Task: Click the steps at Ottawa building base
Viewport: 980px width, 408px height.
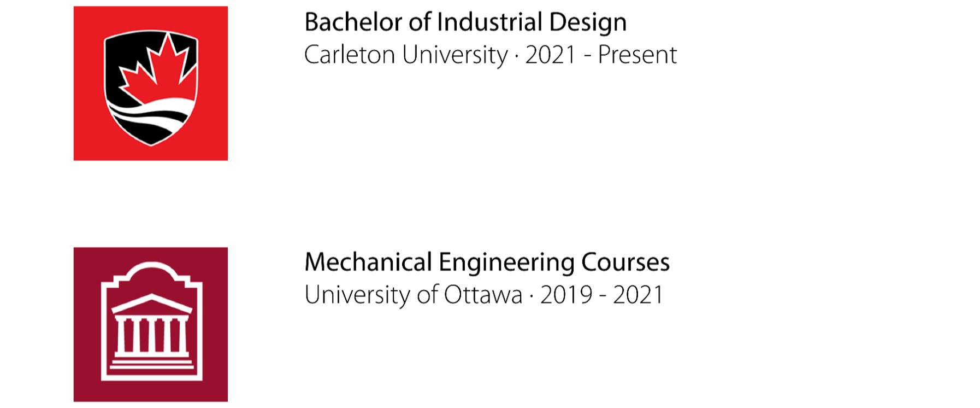Action: click(152, 362)
